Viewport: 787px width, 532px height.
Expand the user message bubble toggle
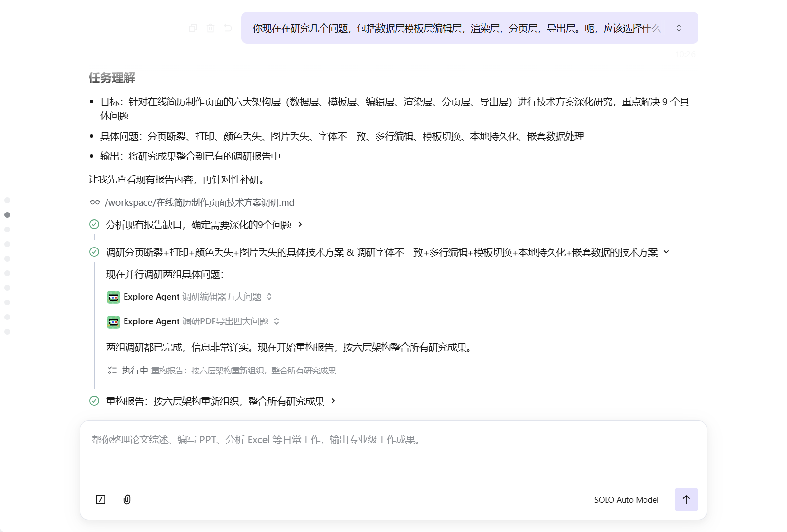pos(679,28)
